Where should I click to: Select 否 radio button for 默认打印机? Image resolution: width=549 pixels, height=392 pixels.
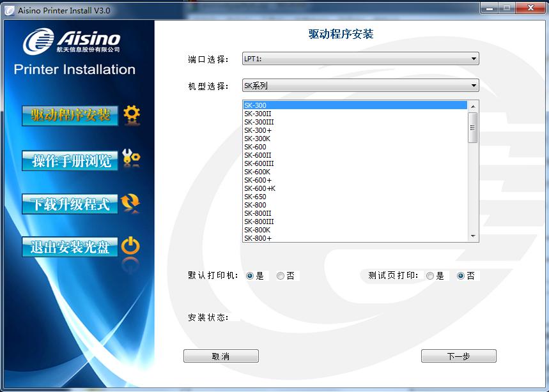(280, 276)
